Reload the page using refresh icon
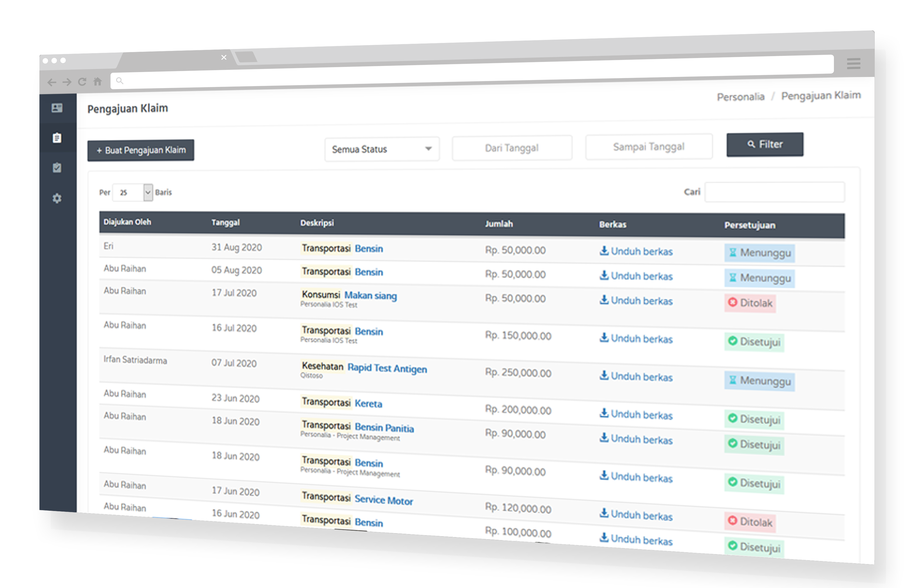The height and width of the screenshot is (588, 919). [82, 82]
